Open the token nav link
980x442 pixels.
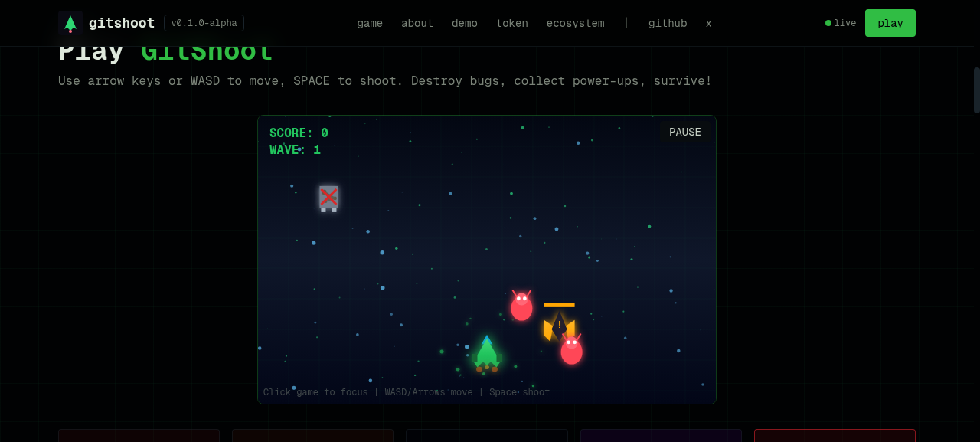point(512,23)
